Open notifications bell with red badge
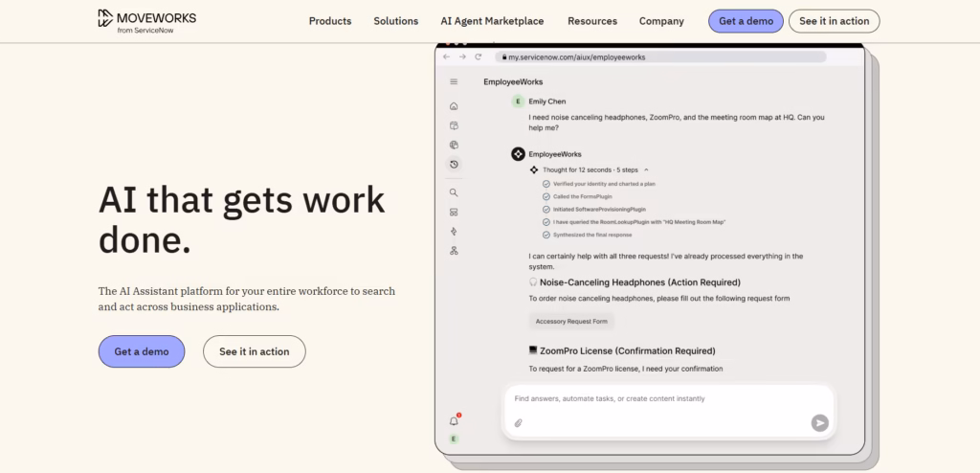The width and height of the screenshot is (980, 473). [x=455, y=420]
